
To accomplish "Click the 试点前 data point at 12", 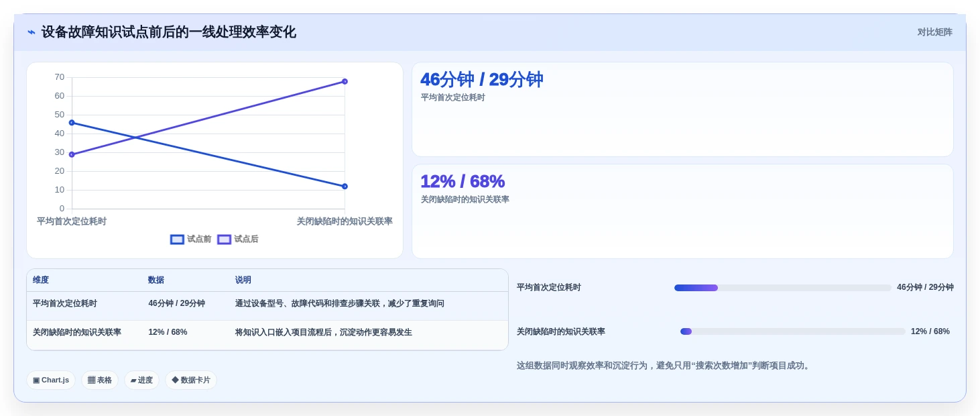I will point(345,187).
